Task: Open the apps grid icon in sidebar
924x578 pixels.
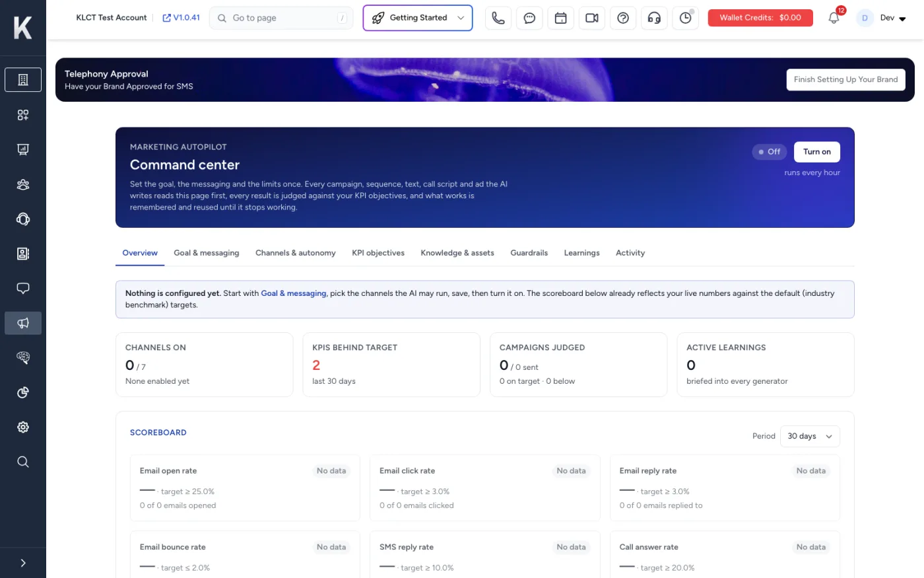Action: point(23,115)
